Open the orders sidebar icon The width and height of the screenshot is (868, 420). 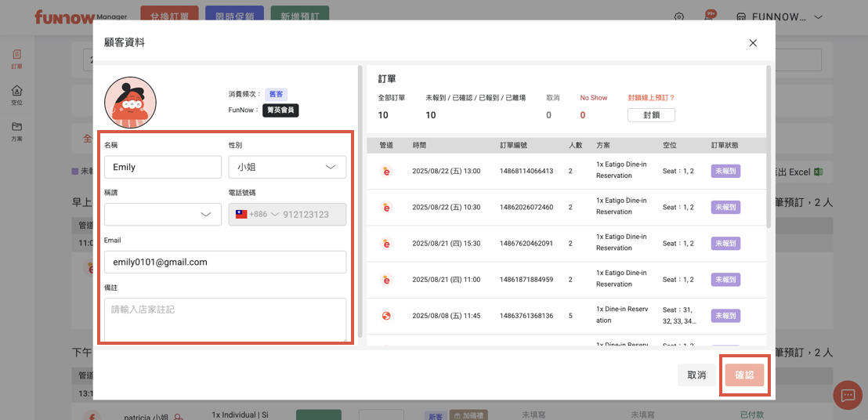click(x=16, y=59)
